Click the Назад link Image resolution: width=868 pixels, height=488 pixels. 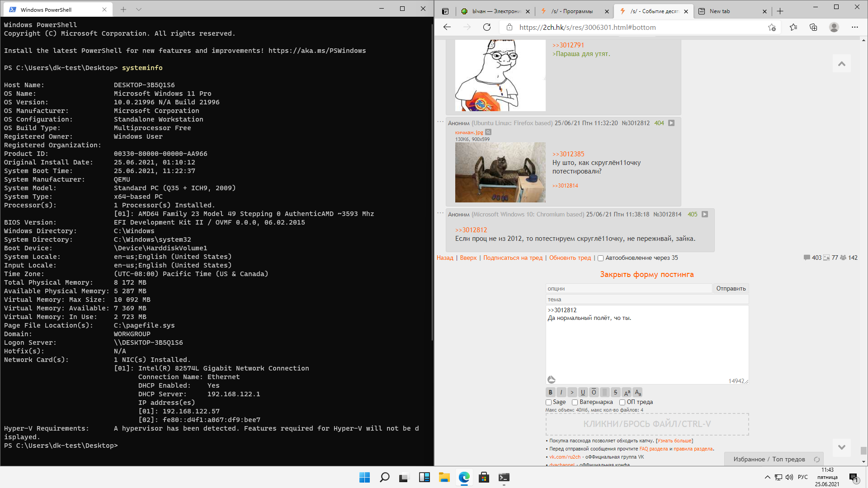(445, 258)
